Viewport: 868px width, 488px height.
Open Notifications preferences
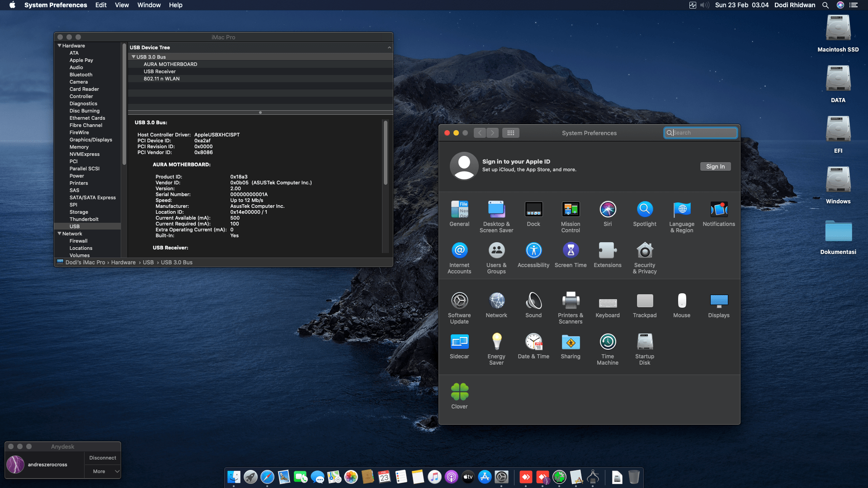click(x=719, y=214)
